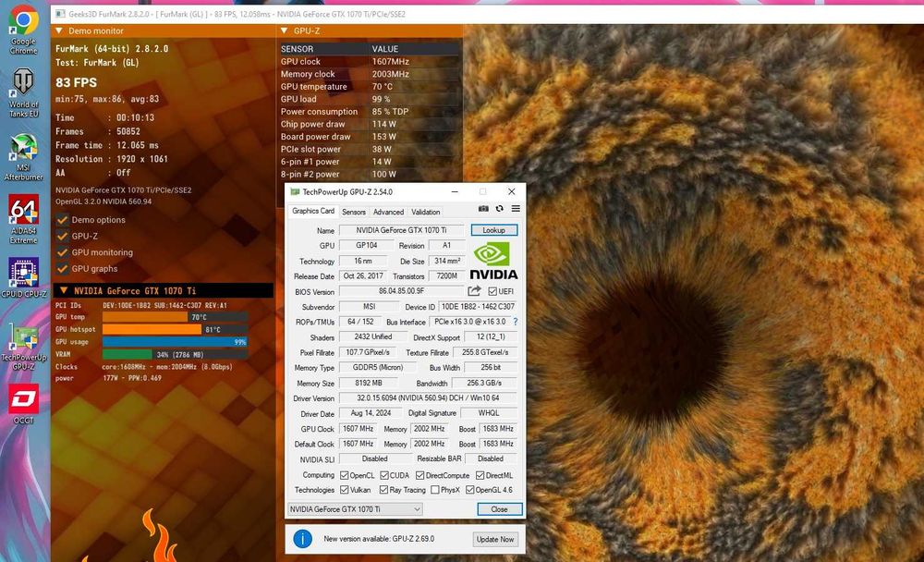Image resolution: width=924 pixels, height=562 pixels.
Task: Click the GPU name field in GPU-Z
Action: (x=401, y=230)
